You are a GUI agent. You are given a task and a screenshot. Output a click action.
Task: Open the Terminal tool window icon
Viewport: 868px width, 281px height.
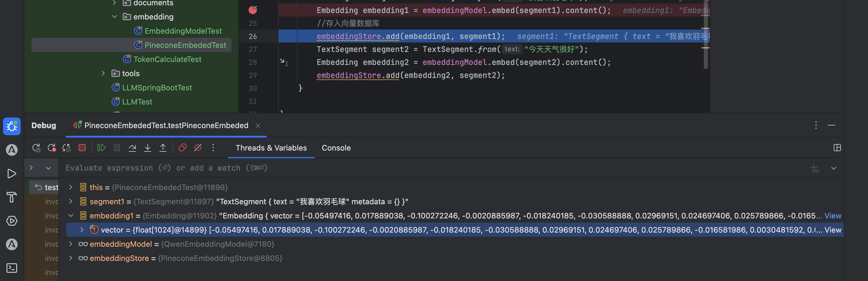tap(12, 268)
